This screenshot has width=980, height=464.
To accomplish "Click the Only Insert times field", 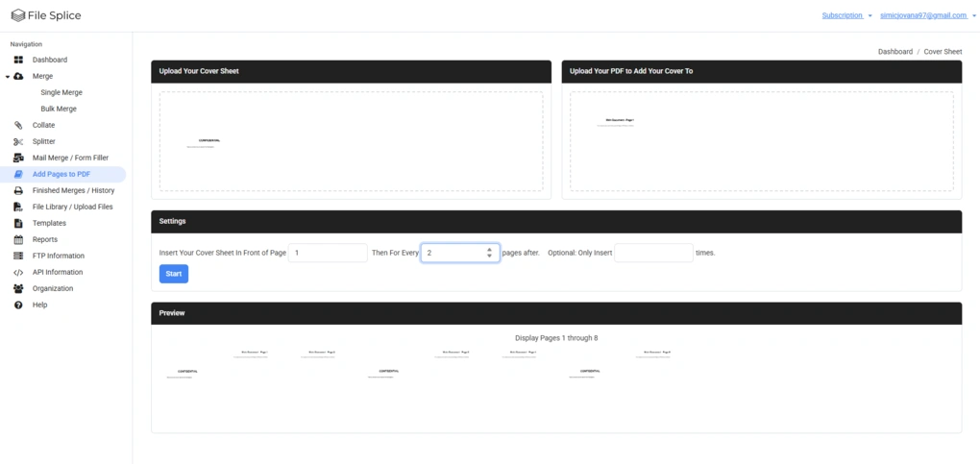I will 653,253.
